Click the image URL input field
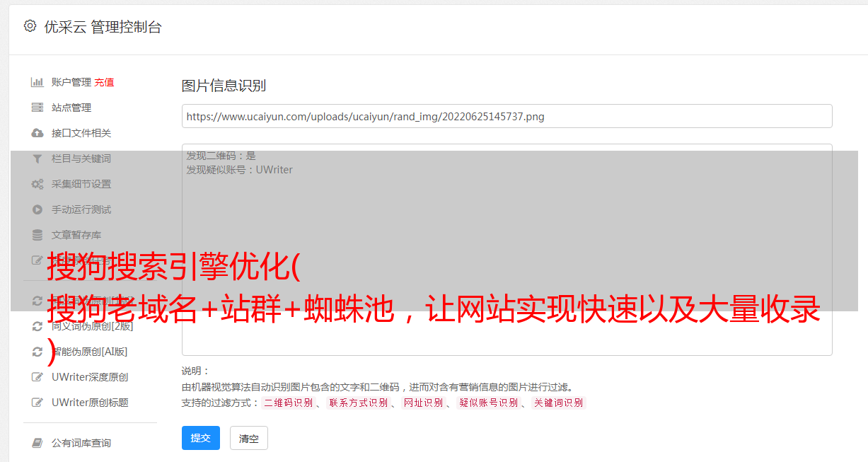The height and width of the screenshot is (462, 868). click(507, 116)
